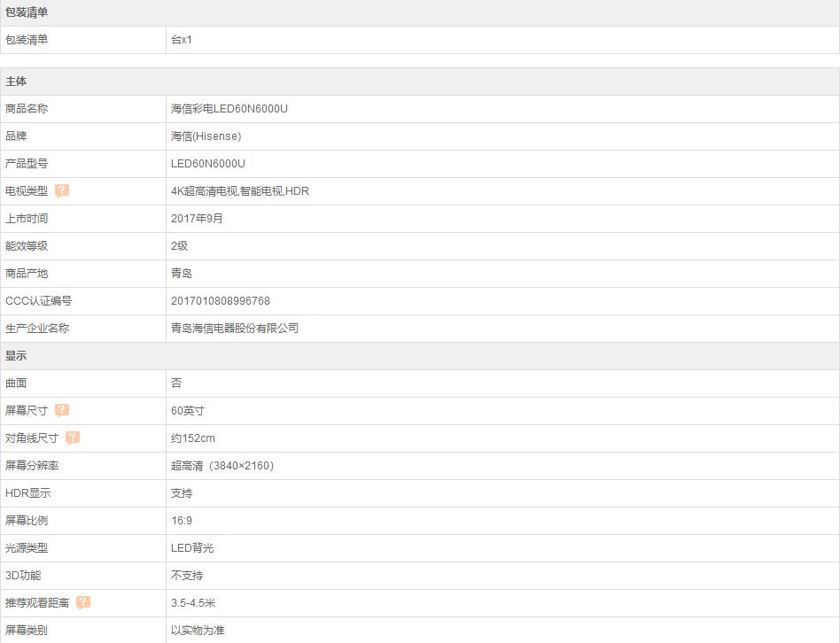The width and height of the screenshot is (840, 643).
Task: Select value 4K超高清电视,智能电视,HDR
Action: pos(240,191)
